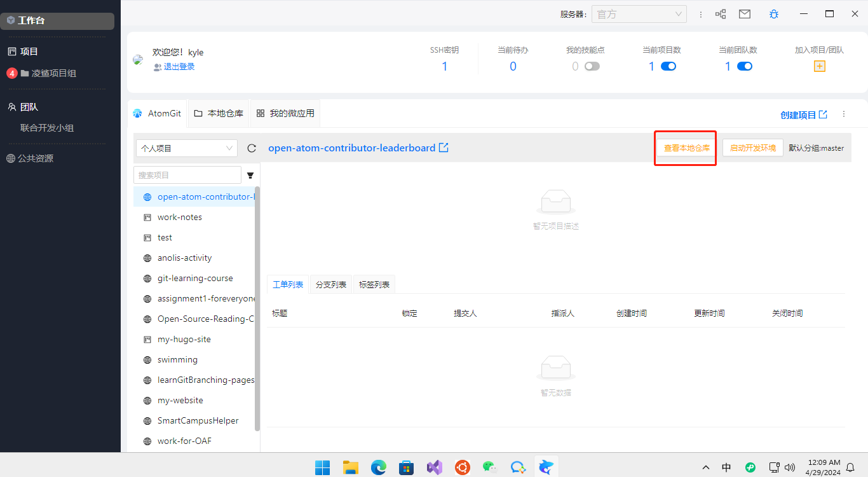Click the board icon of work-notes
Screen dimensions: 868x477
(147, 218)
